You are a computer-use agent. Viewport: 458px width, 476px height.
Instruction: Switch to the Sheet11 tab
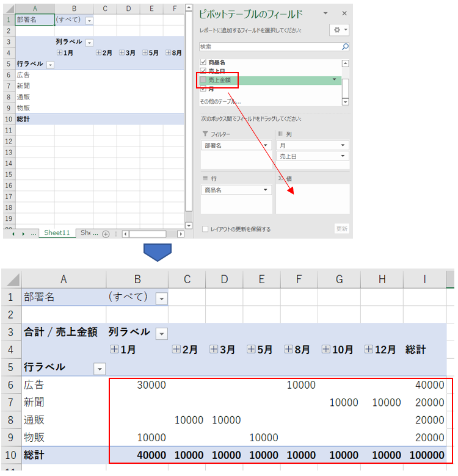[x=57, y=233]
